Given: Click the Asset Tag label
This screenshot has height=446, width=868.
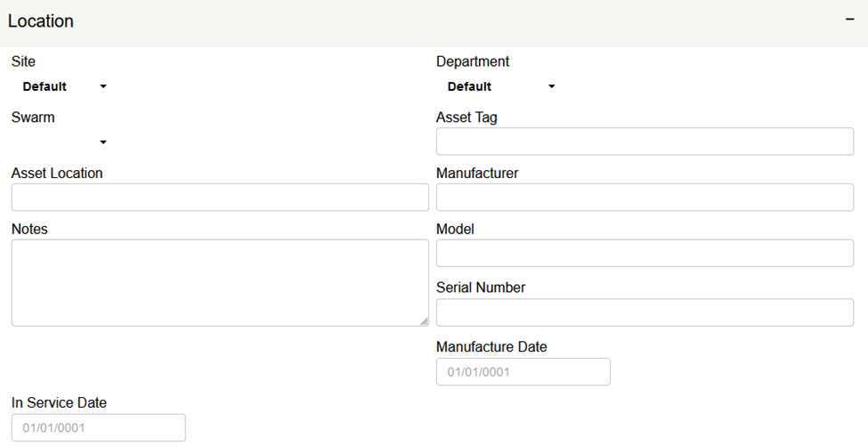Looking at the screenshot, I should [x=466, y=118].
